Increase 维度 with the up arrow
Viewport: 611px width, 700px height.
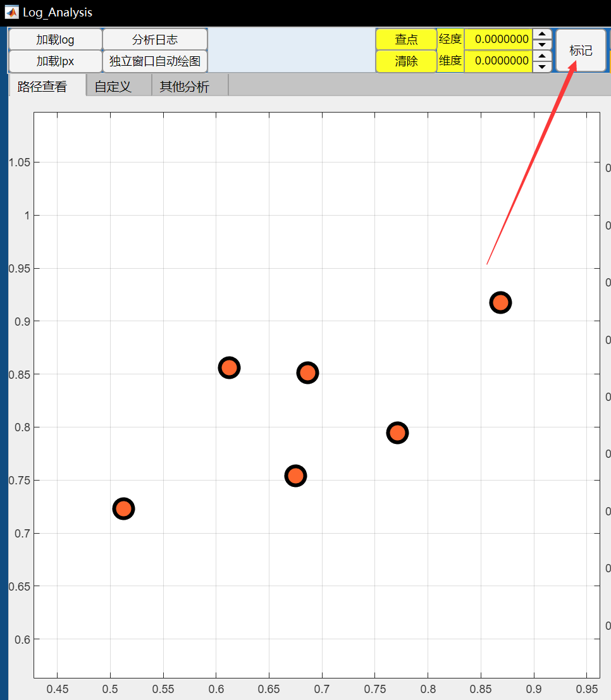[542, 56]
